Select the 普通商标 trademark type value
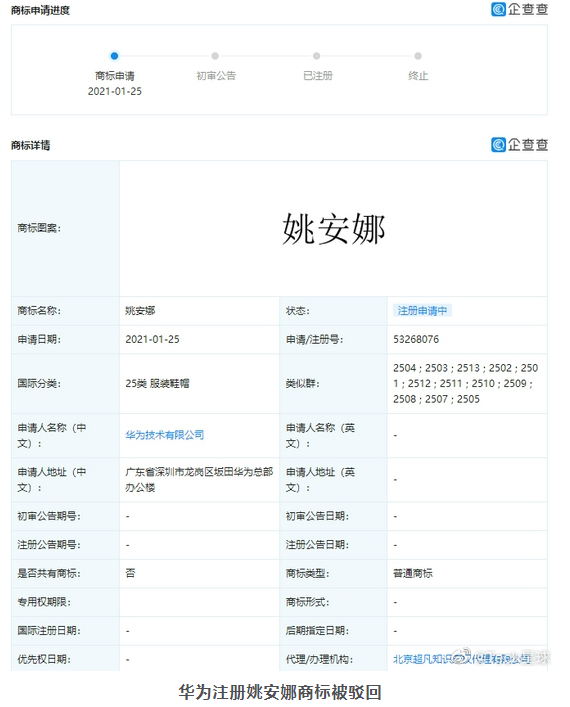The height and width of the screenshot is (707, 570). (x=413, y=574)
